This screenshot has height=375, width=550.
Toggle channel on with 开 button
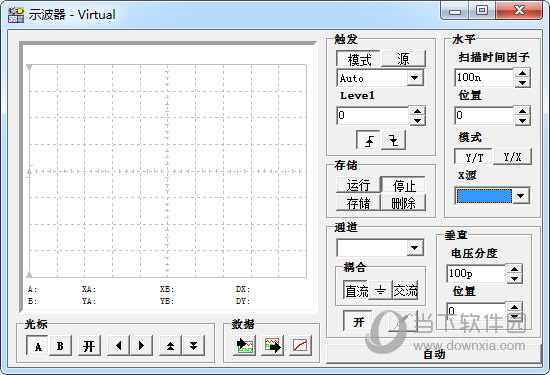(x=358, y=321)
